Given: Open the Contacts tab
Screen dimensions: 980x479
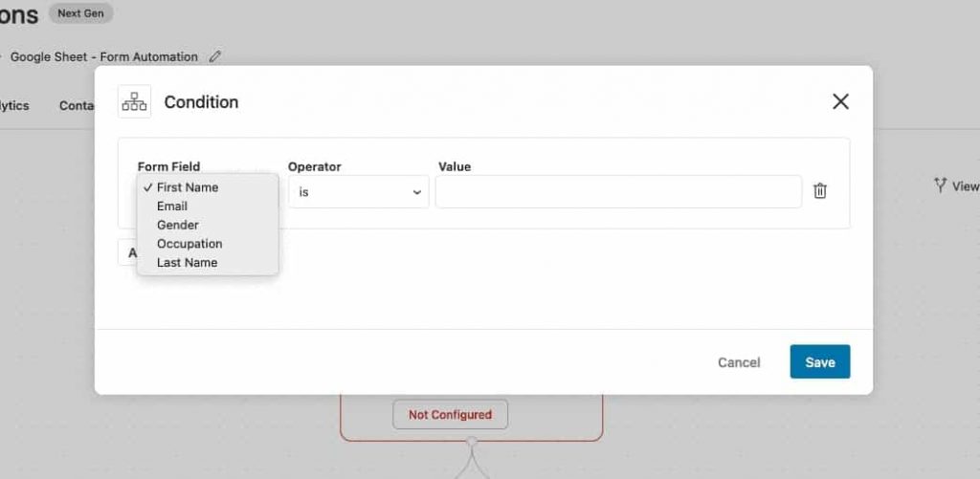Looking at the screenshot, I should tap(77, 105).
